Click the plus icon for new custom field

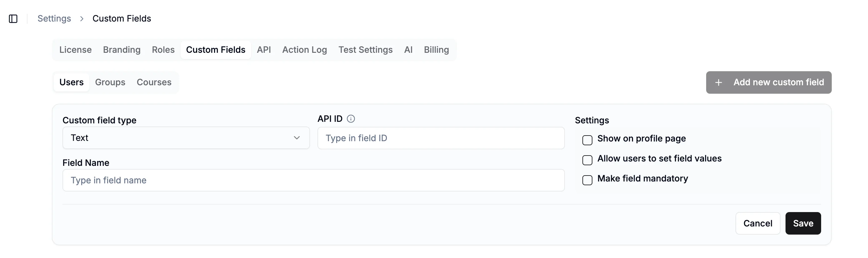tap(718, 82)
